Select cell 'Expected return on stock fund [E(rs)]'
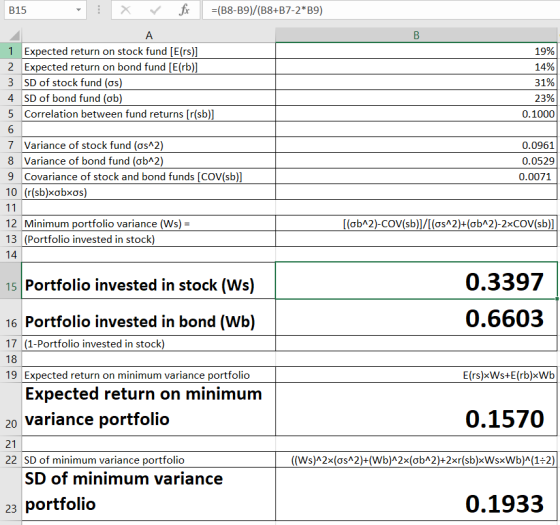The width and height of the screenshot is (560, 525). (x=149, y=51)
